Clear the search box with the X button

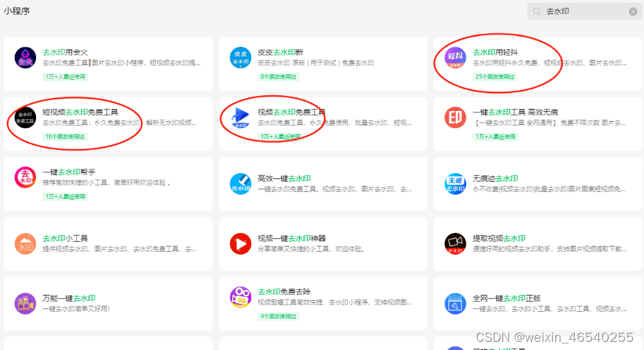tap(633, 12)
